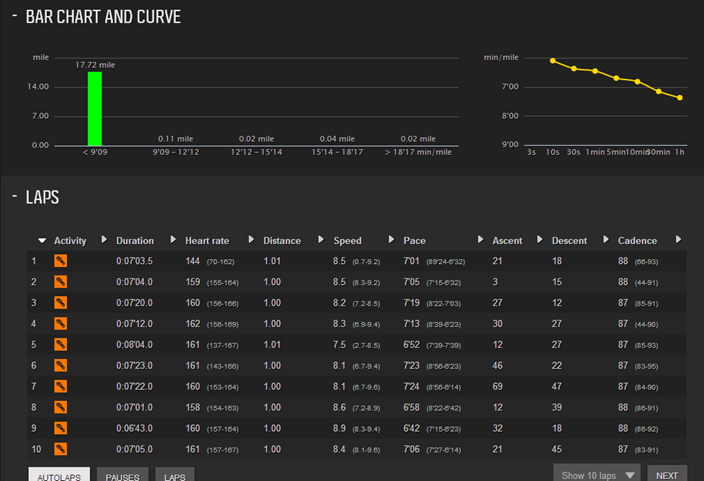Click lap 5 speed value 7.5
The height and width of the screenshot is (481, 704).
[x=339, y=344]
